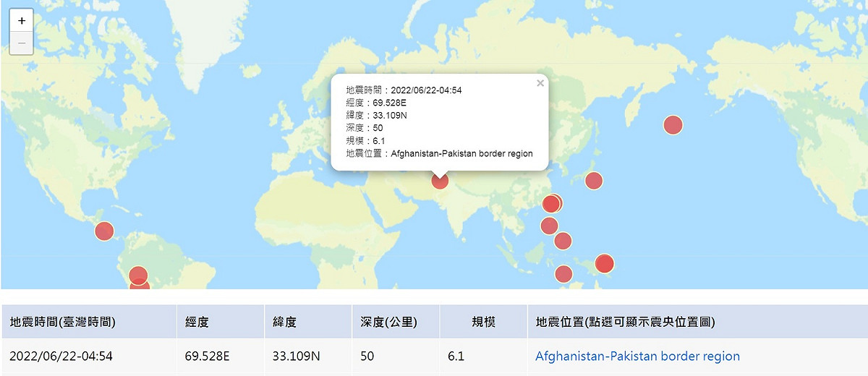Select table cell 33.109N
868x376 pixels.
[x=307, y=356]
